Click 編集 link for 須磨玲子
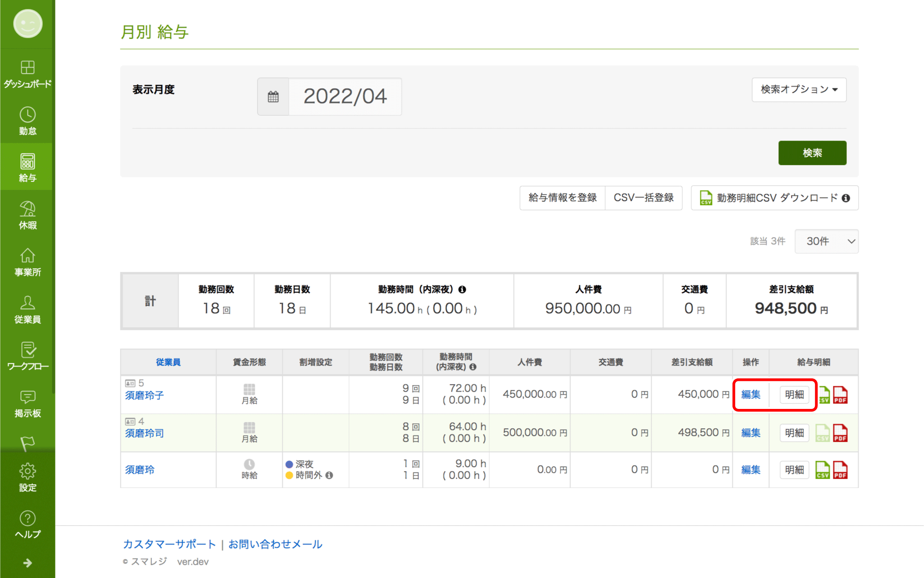The height and width of the screenshot is (578, 924). point(751,395)
